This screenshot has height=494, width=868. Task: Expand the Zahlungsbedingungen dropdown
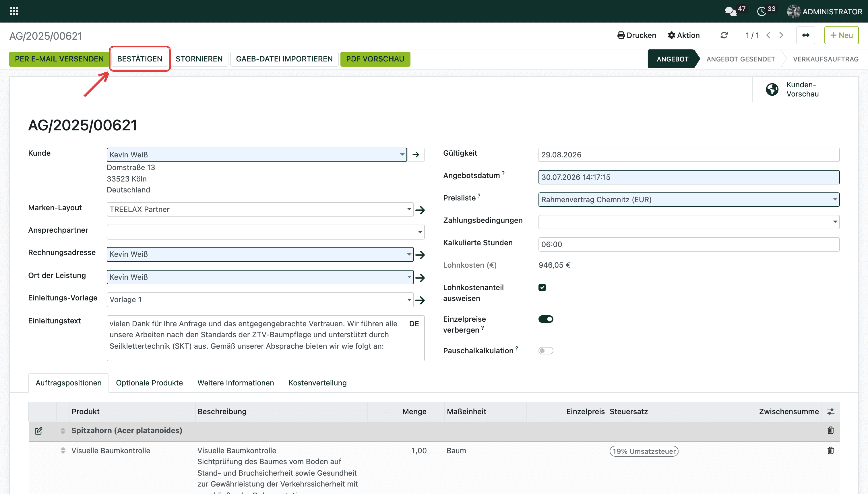click(x=835, y=222)
